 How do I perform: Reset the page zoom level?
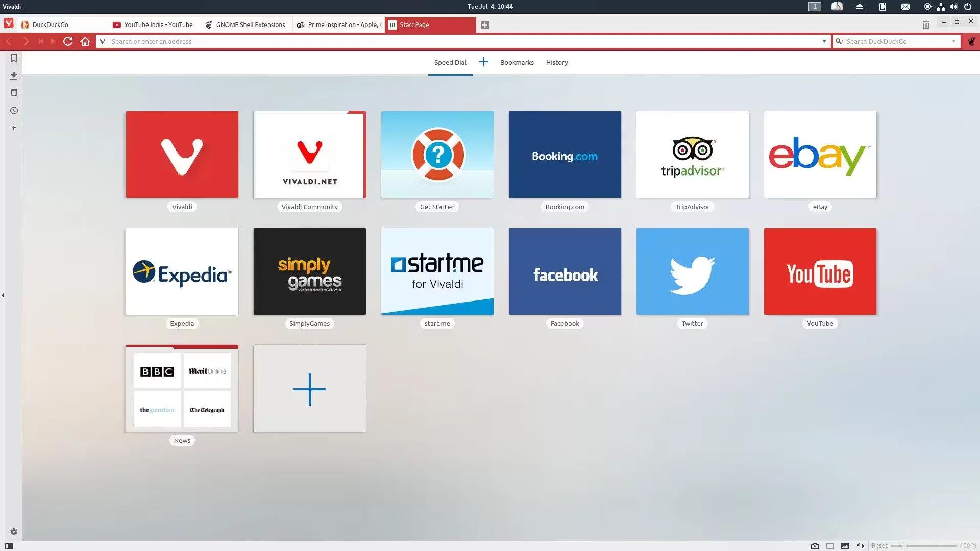pyautogui.click(x=879, y=545)
